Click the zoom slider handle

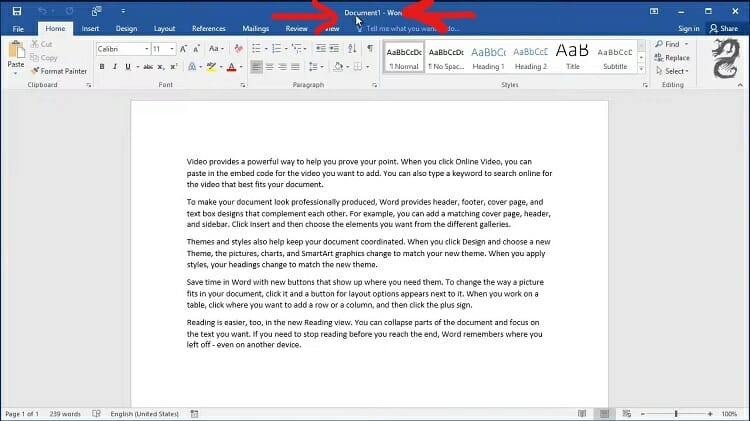676,414
